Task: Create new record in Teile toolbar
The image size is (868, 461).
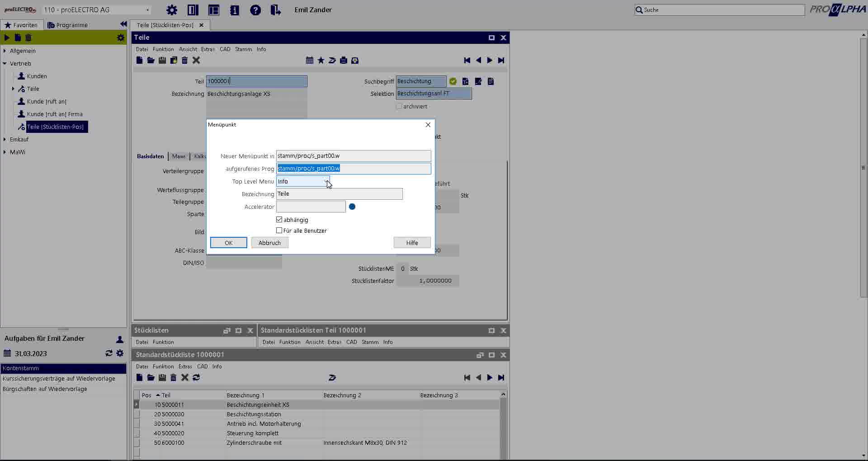Action: (x=139, y=60)
